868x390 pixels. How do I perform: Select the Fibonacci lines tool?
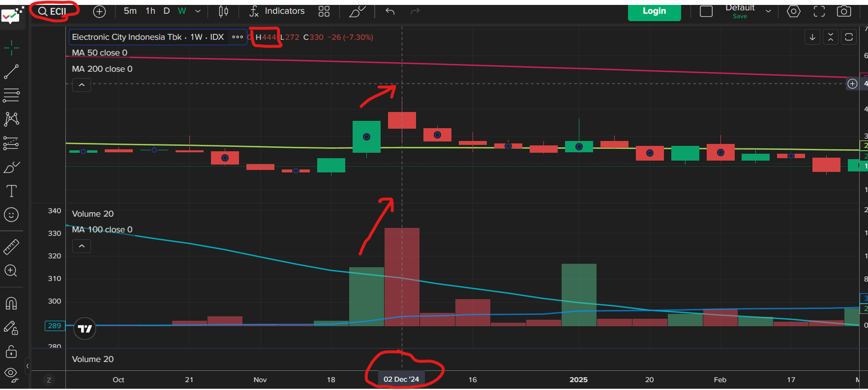(11, 95)
